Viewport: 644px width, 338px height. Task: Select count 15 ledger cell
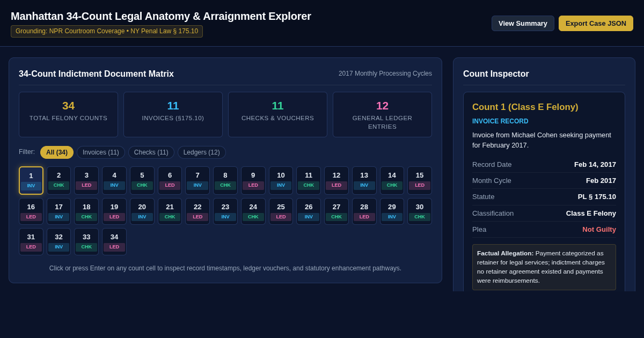(x=420, y=180)
